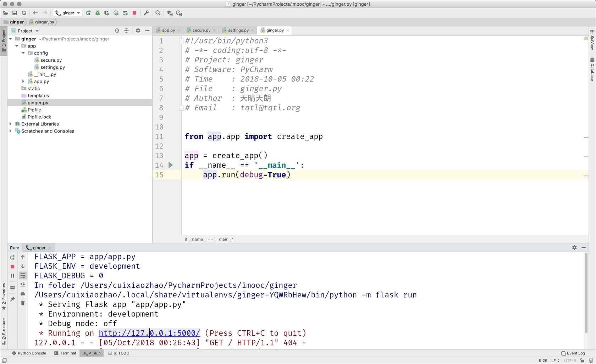The width and height of the screenshot is (596, 364).
Task: Click the LF line separator selector
Action: point(555,360)
